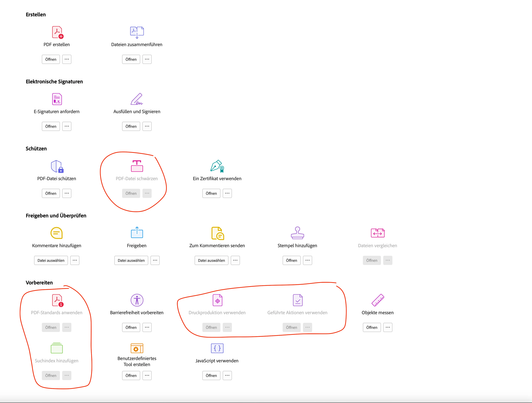Screen dimensions: 532x403
Task: Click the JavaScript verwenden braces icon
Action: tap(217, 348)
